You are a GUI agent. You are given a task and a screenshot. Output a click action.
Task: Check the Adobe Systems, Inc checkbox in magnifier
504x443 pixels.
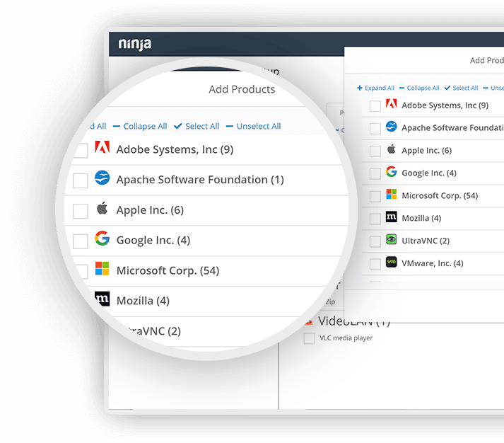(81, 150)
